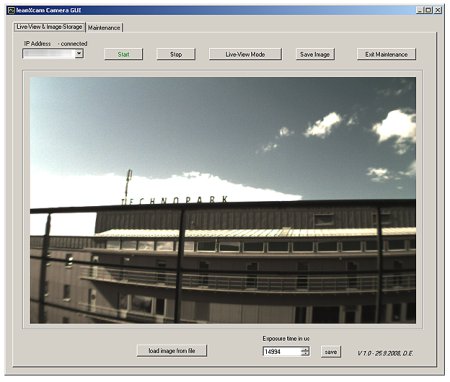Select the Live View & Image Storage tab
Image resolution: width=450 pixels, height=382 pixels.
(49, 27)
